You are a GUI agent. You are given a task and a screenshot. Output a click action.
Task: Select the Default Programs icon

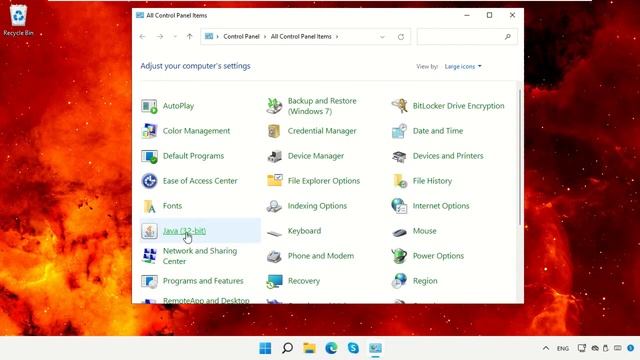point(149,156)
